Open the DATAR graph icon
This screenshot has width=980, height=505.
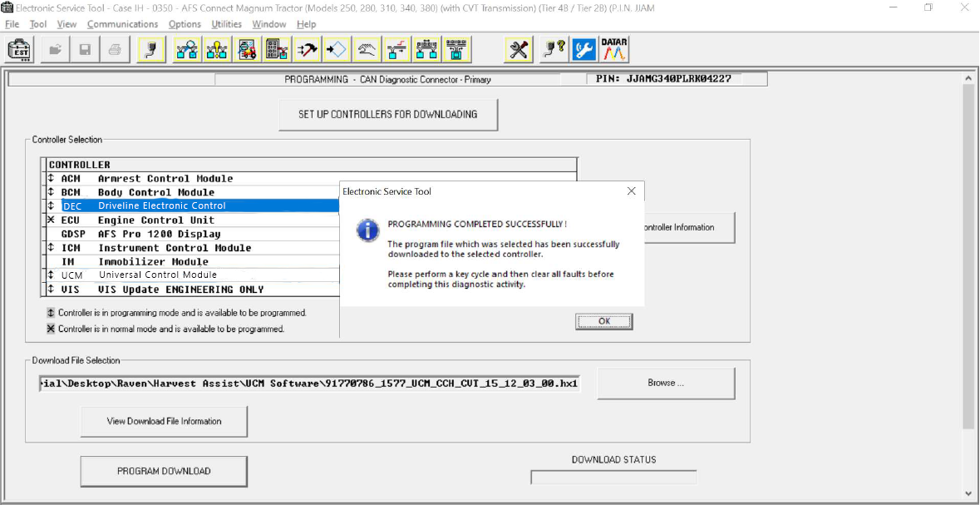pos(613,49)
